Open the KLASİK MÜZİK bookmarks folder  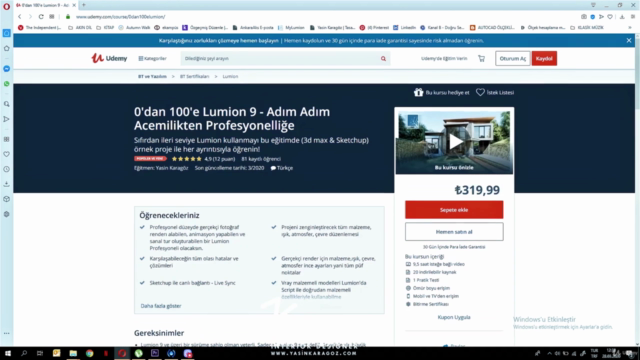pyautogui.click(x=587, y=28)
